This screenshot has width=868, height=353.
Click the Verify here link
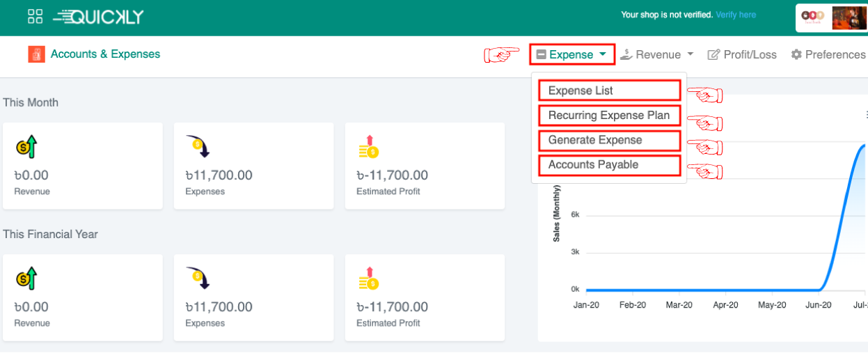click(x=736, y=15)
